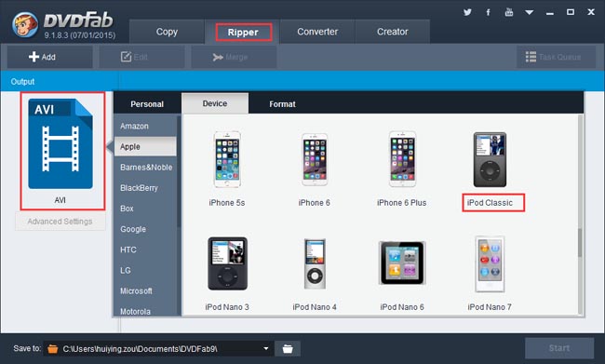Click the iPhone 6 Plus label
This screenshot has height=364, width=605.
point(402,203)
